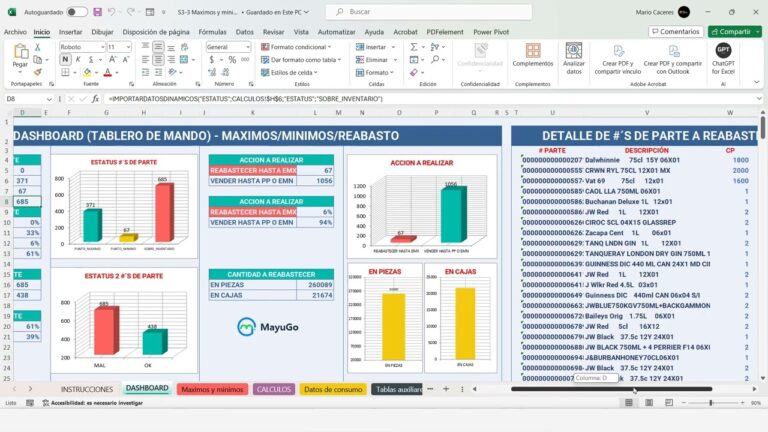Click Crear PDF y compartir vínculo
The width and height of the screenshot is (768, 432).
[x=618, y=60]
